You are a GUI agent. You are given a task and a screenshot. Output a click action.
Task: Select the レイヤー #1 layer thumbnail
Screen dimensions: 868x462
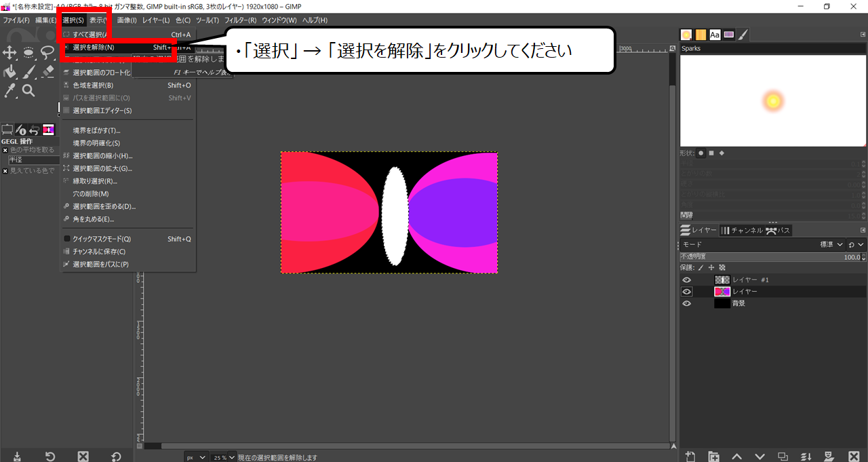pyautogui.click(x=722, y=280)
